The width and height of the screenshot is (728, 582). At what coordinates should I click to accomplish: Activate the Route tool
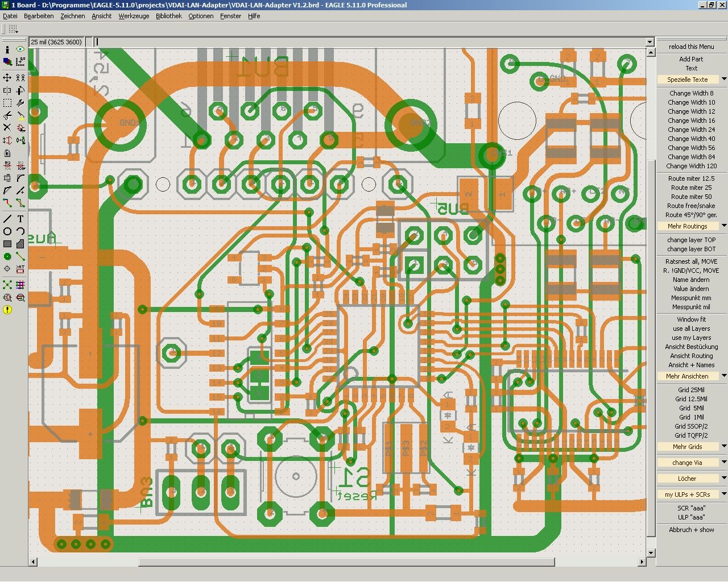pos(7,203)
